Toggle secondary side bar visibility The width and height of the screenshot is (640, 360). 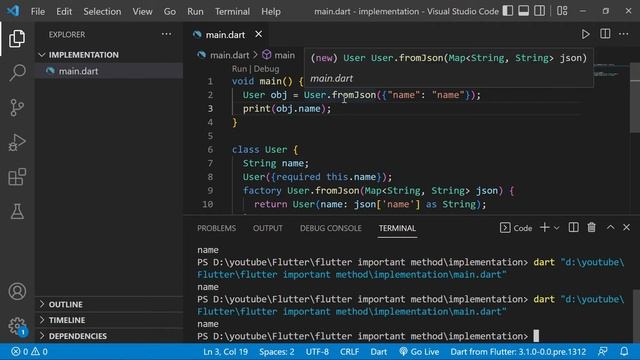(540, 11)
